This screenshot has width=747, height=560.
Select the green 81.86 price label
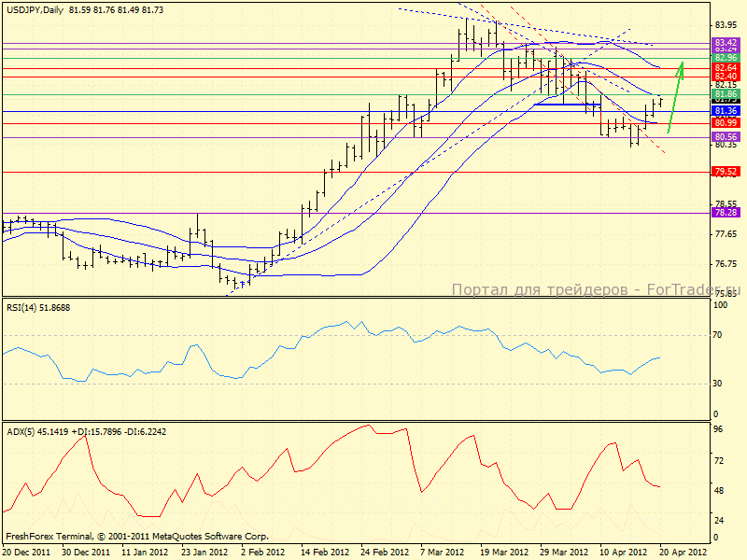726,94
